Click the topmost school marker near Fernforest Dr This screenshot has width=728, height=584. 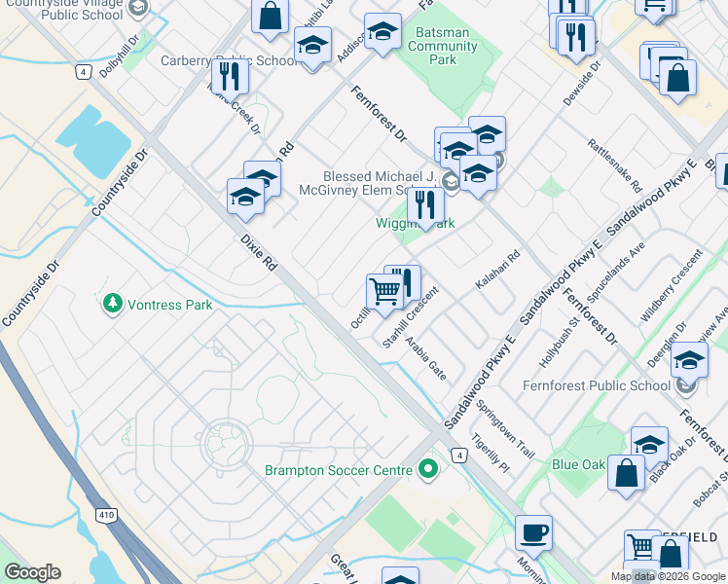487,134
